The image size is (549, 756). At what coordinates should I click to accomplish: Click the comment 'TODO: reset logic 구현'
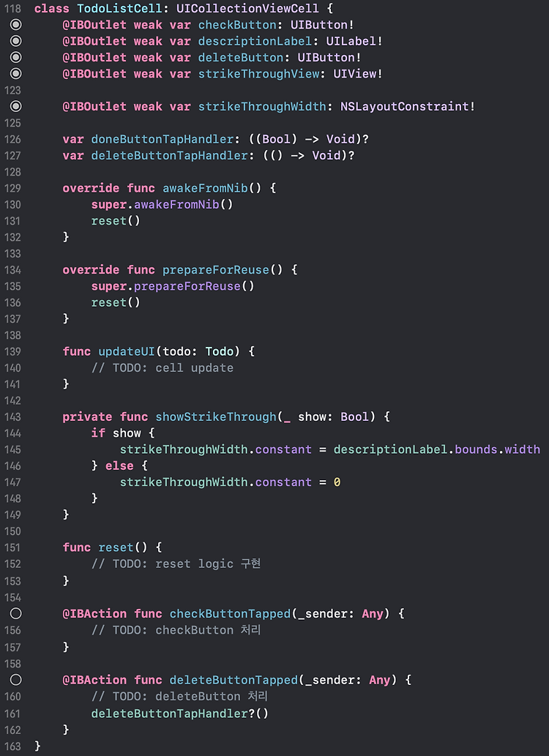[187, 564]
